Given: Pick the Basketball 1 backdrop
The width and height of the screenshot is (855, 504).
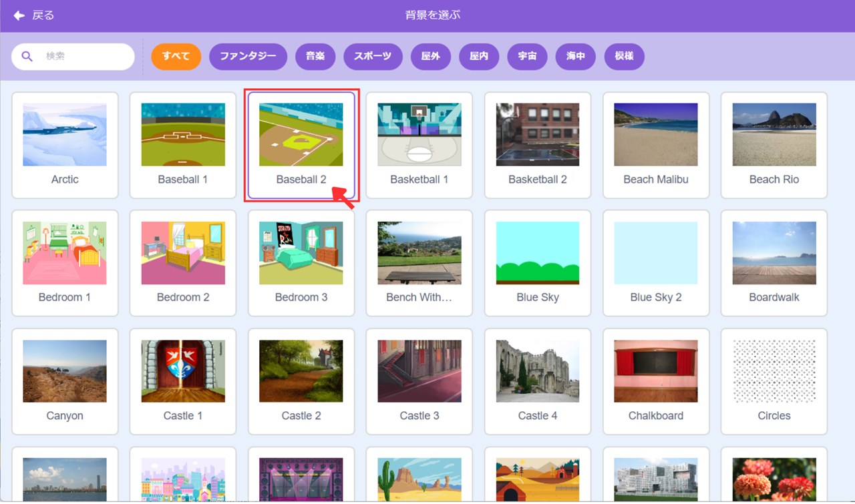Looking at the screenshot, I should pos(419,146).
